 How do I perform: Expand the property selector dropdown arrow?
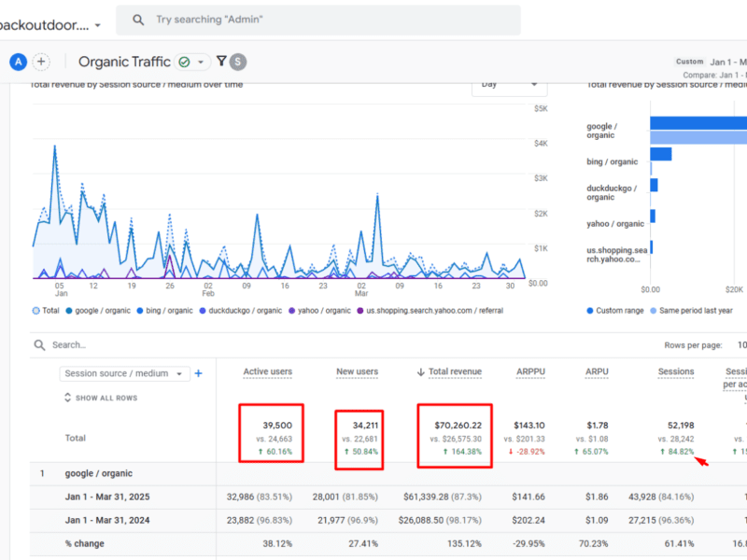pyautogui.click(x=98, y=25)
